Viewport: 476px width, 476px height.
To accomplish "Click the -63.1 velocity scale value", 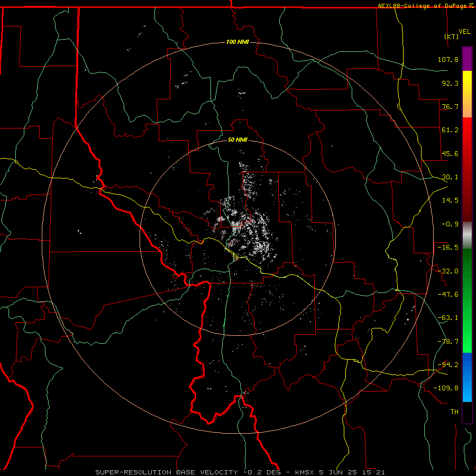I will tap(448, 318).
